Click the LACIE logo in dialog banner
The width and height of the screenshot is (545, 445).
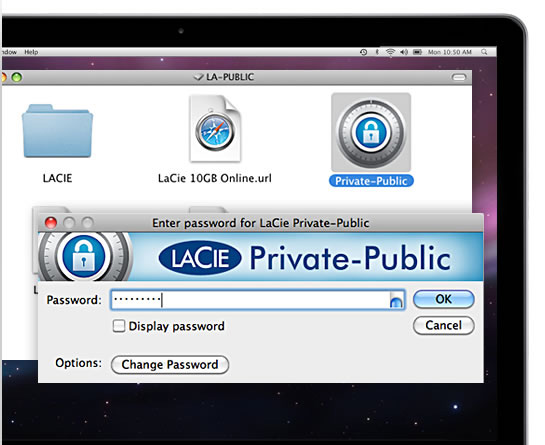[200, 258]
